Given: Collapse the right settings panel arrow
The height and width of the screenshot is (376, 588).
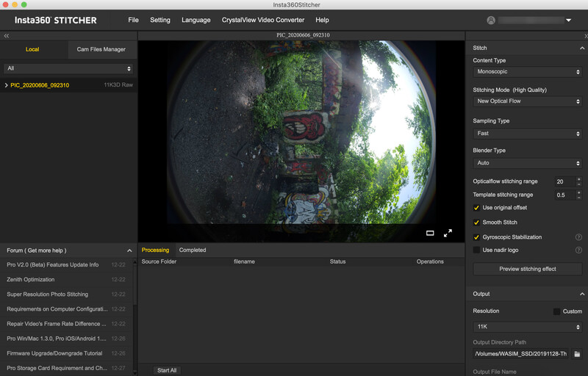Looking at the screenshot, I should 585,36.
